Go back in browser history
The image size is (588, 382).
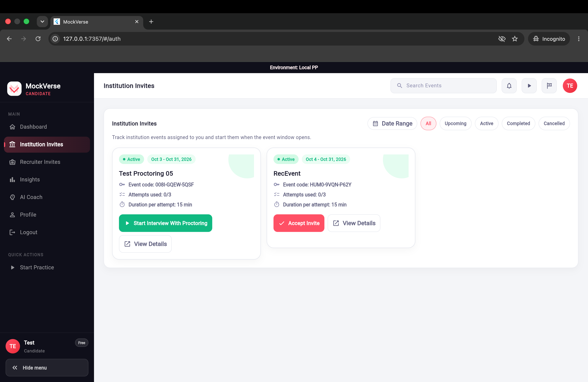(9, 39)
